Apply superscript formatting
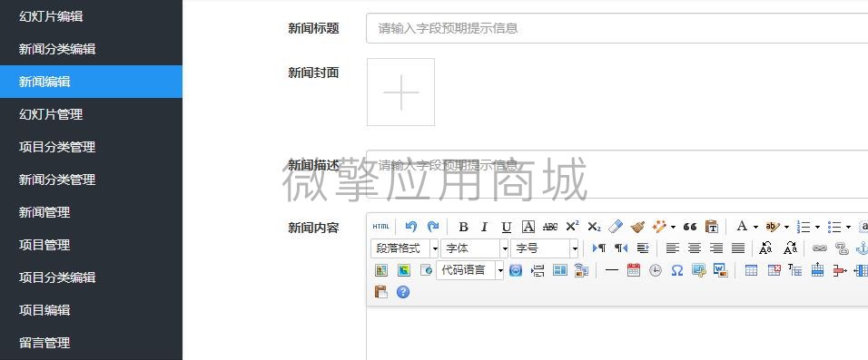This screenshot has width=868, height=360. pyautogui.click(x=572, y=227)
